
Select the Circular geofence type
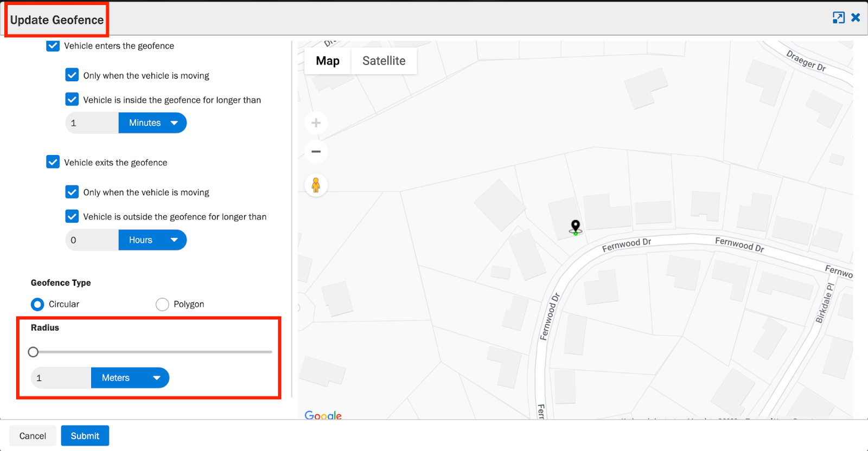point(37,304)
